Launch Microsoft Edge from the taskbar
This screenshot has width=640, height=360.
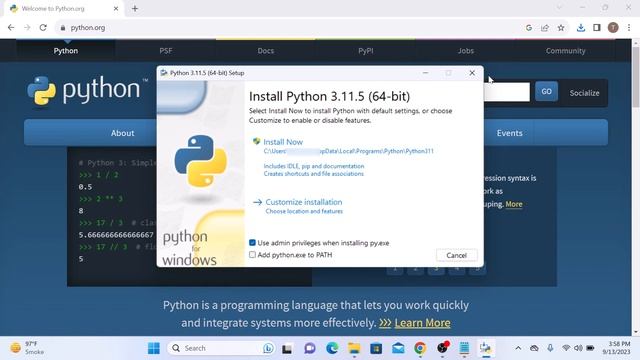(x=332, y=348)
